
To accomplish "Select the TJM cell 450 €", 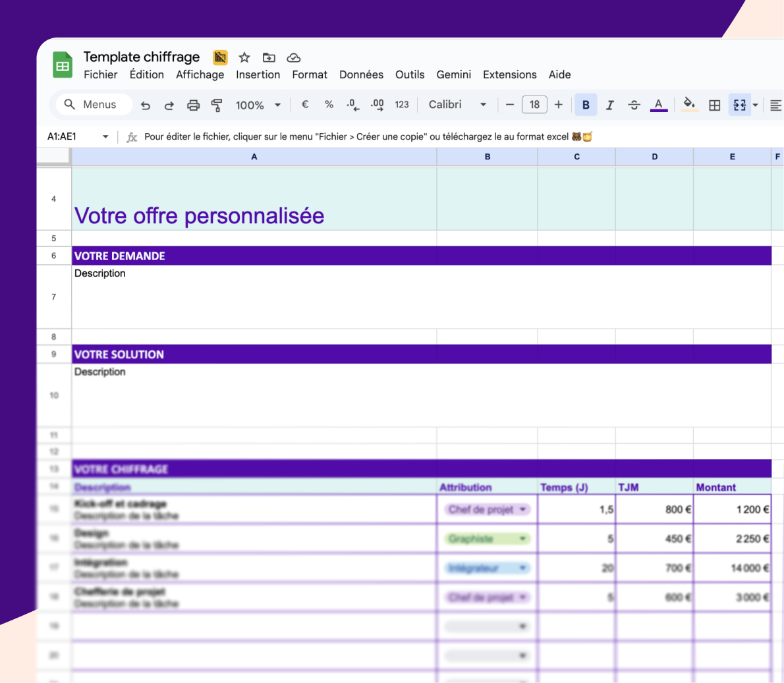I will 654,539.
